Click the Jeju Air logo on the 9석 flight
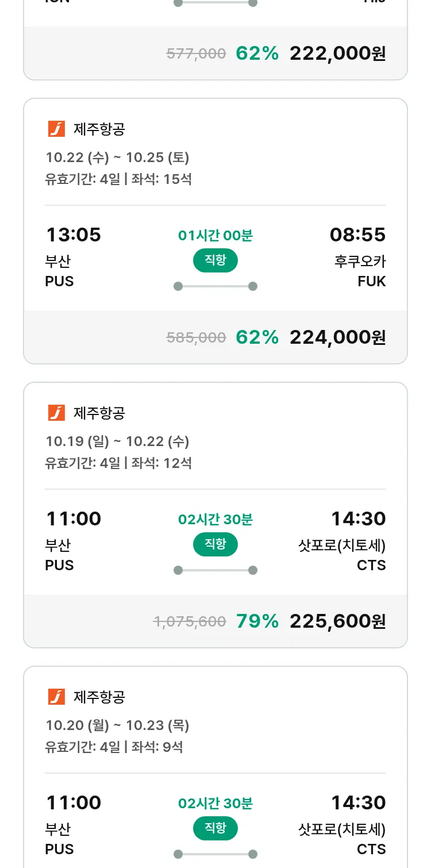 coord(56,697)
